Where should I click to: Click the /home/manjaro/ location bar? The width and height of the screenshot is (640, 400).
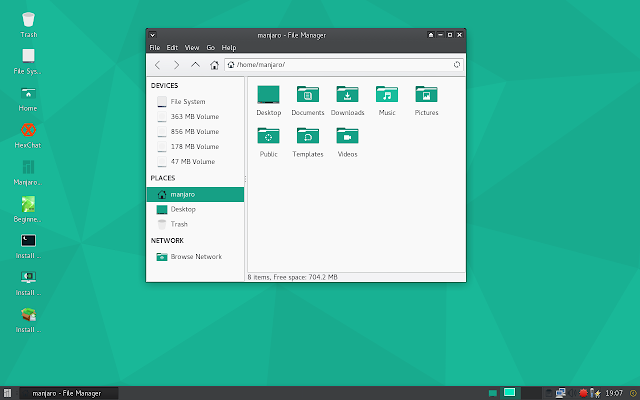coord(344,64)
